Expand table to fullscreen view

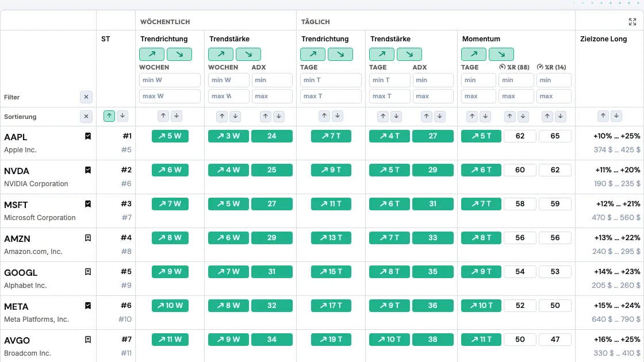tap(632, 22)
